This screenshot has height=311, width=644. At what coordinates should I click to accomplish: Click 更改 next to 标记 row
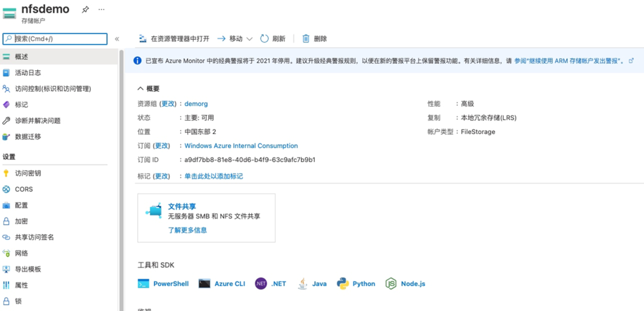pyautogui.click(x=162, y=176)
